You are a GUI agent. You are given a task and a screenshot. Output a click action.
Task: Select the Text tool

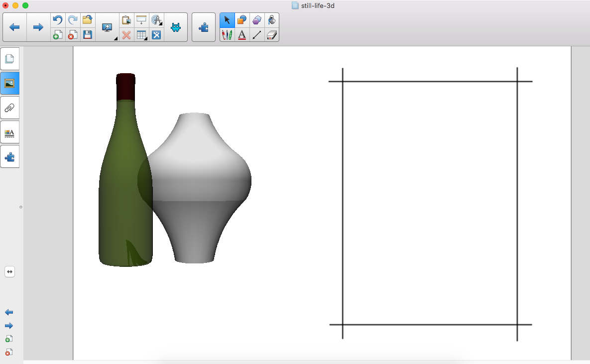242,35
